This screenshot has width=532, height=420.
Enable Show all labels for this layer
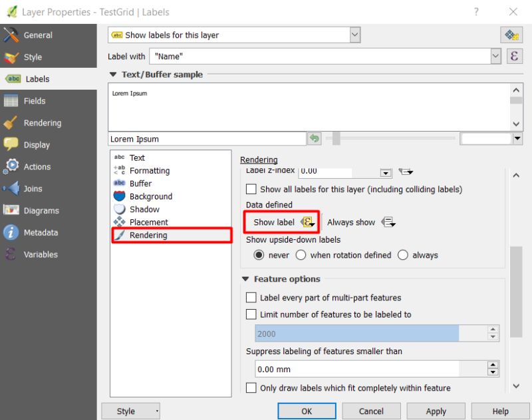(x=251, y=189)
